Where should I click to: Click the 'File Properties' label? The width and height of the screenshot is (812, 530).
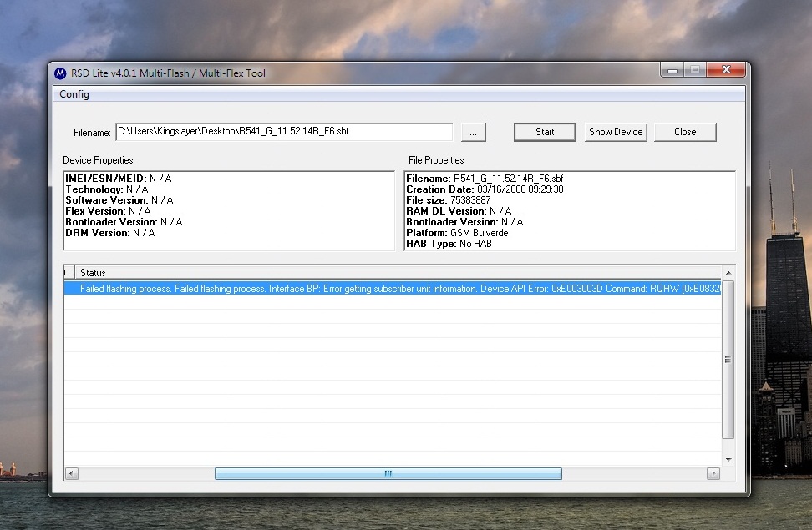[436, 160]
